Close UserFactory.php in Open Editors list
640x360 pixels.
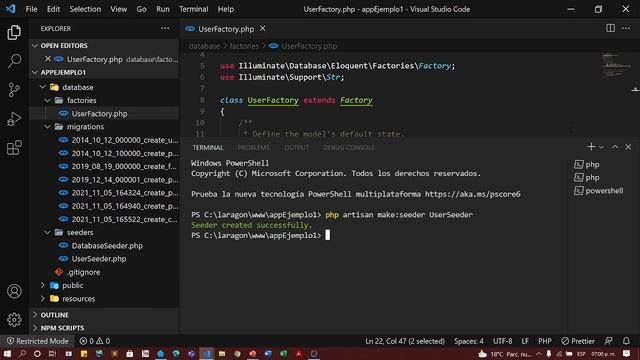48,59
